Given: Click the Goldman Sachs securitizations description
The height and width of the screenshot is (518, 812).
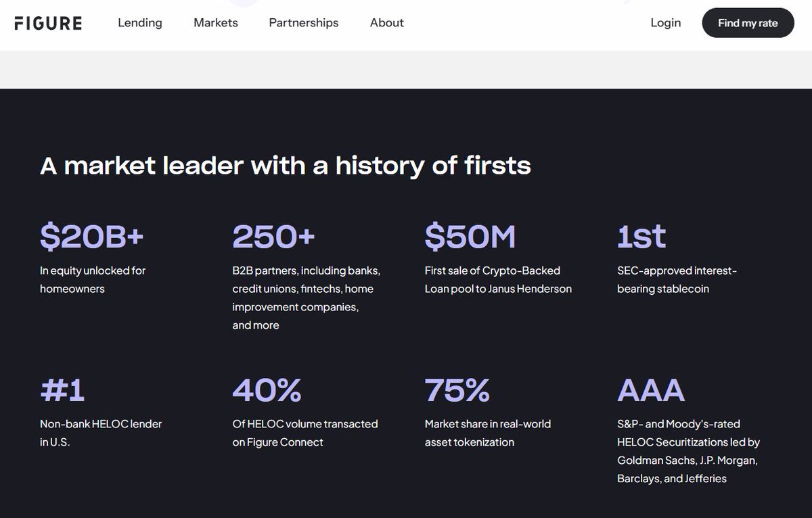Looking at the screenshot, I should tap(688, 451).
